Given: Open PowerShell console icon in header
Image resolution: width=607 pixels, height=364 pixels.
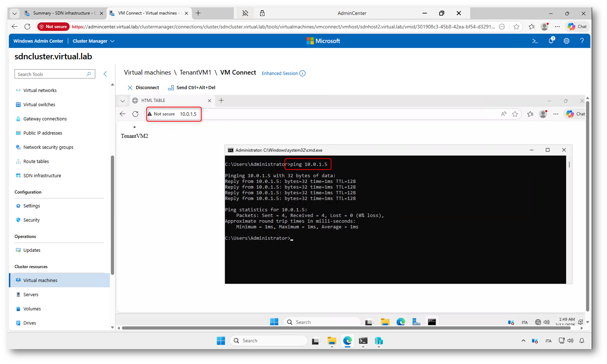Looking at the screenshot, I should (x=535, y=41).
